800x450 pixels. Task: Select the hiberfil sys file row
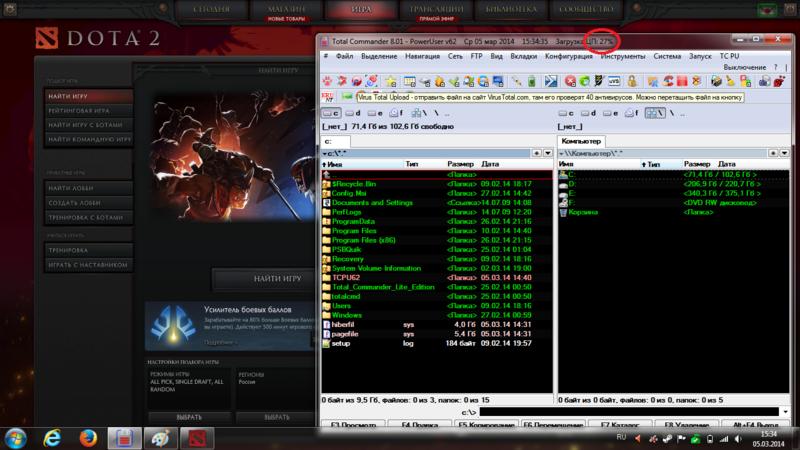(437, 324)
